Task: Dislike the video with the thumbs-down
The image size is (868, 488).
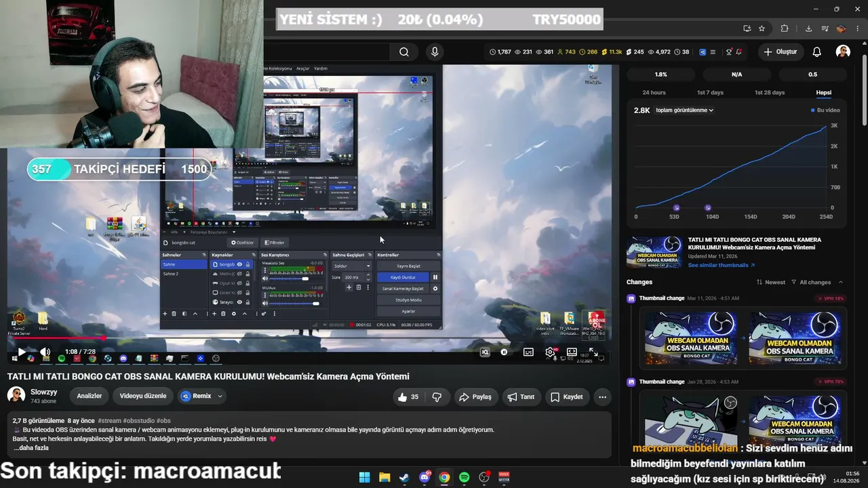Action: (437, 397)
